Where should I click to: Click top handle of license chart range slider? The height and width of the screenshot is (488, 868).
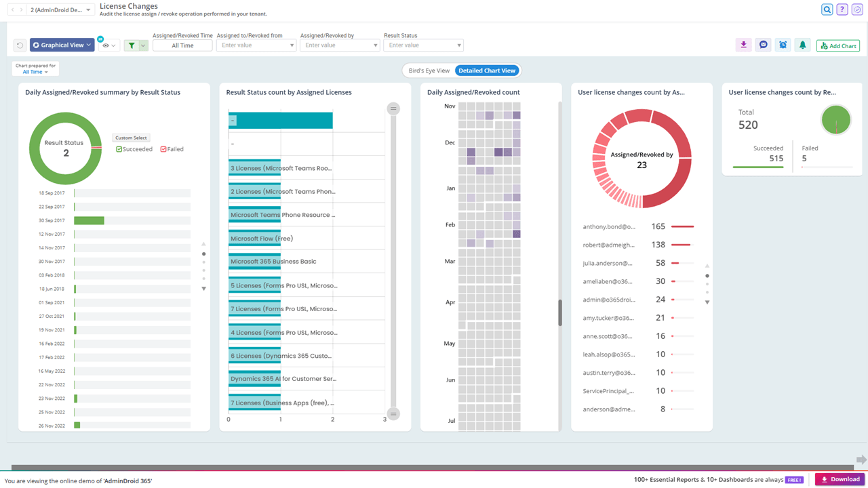[393, 108]
